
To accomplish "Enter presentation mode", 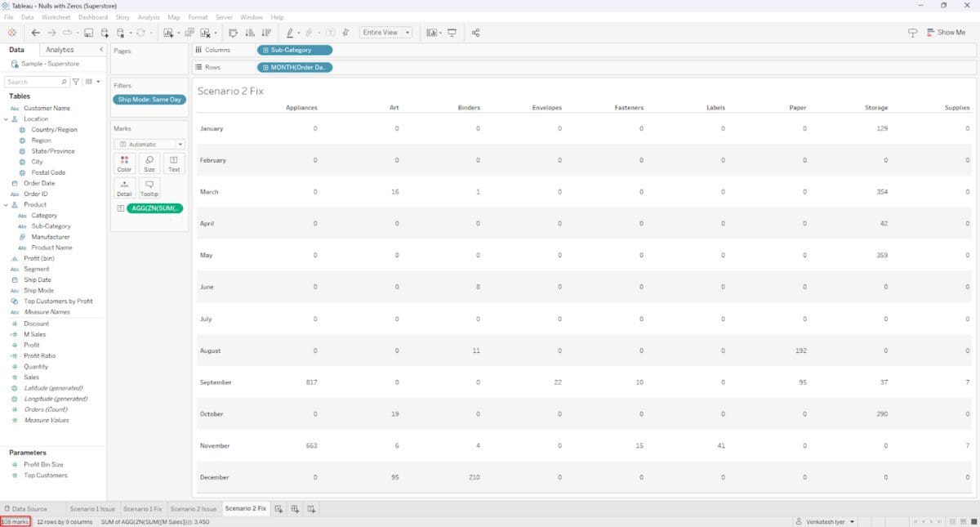I will [x=452, y=33].
